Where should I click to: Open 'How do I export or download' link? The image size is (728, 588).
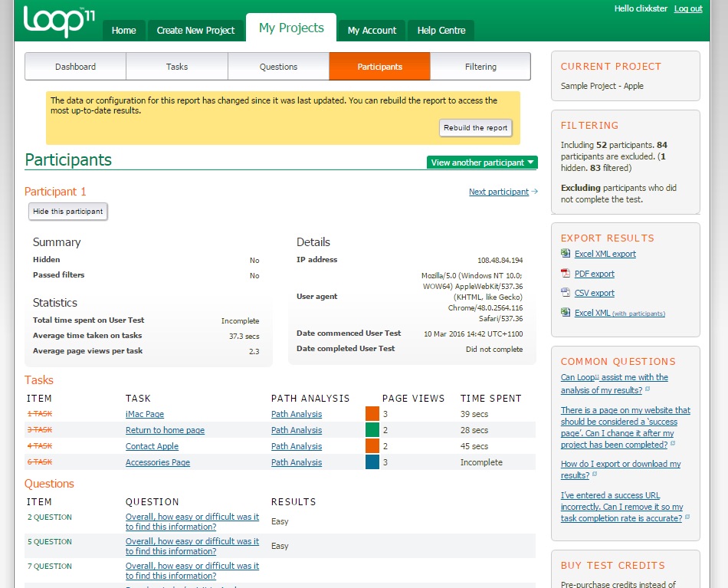[x=621, y=469]
